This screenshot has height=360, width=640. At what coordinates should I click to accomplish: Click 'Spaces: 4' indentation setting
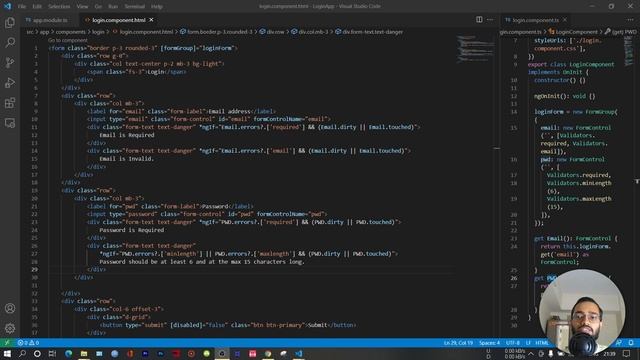click(x=489, y=343)
